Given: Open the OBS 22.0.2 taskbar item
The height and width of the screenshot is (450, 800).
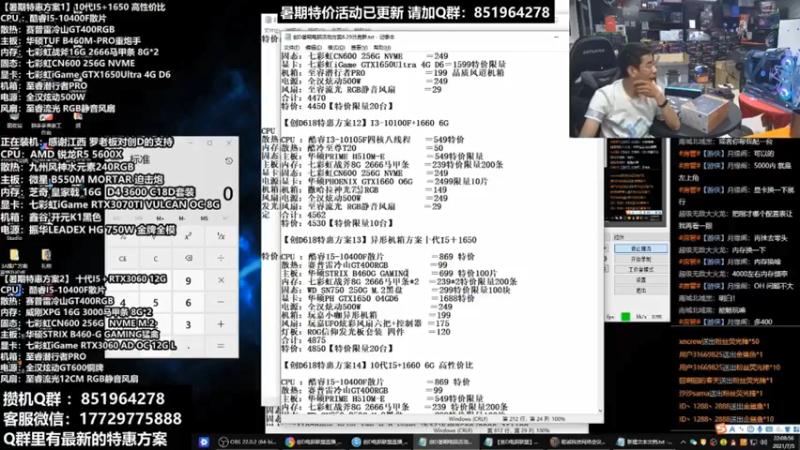Looking at the screenshot, I should click(246, 442).
